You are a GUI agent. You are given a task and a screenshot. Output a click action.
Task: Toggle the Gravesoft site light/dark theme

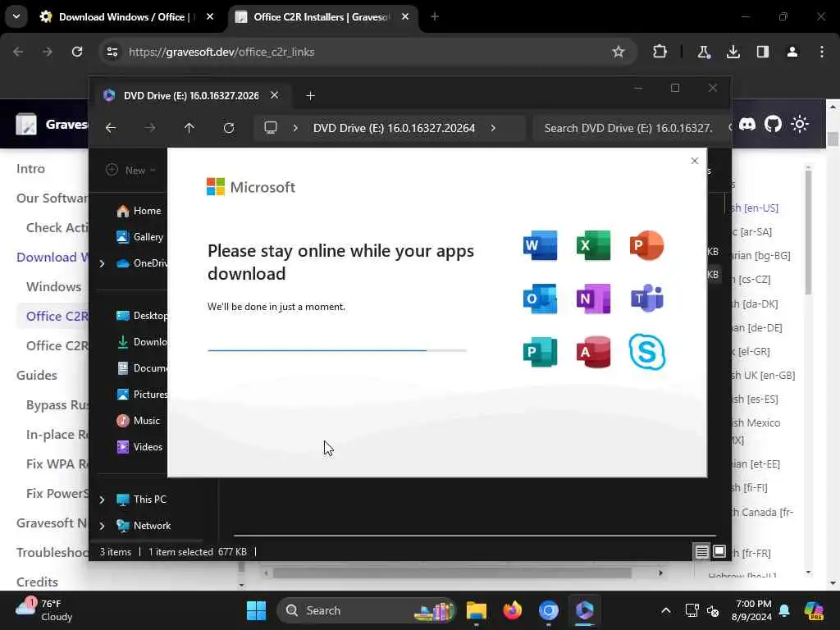799,125
